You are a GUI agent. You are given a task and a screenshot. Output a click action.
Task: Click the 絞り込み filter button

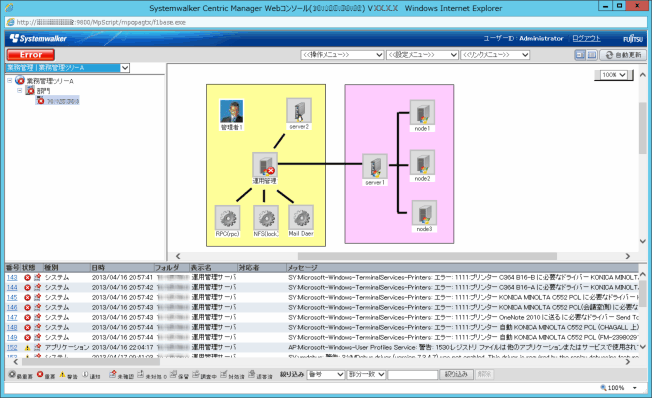pyautogui.click(x=456, y=375)
